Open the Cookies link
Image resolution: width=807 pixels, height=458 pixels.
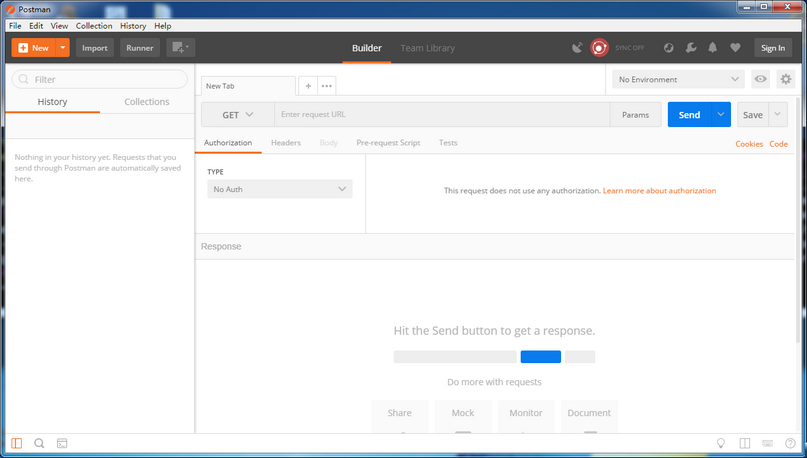point(749,144)
